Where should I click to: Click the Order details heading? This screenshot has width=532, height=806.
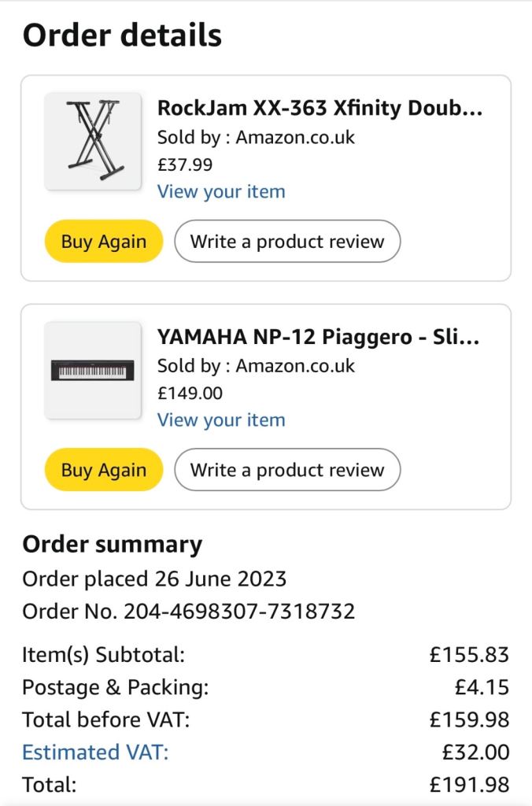tap(122, 35)
